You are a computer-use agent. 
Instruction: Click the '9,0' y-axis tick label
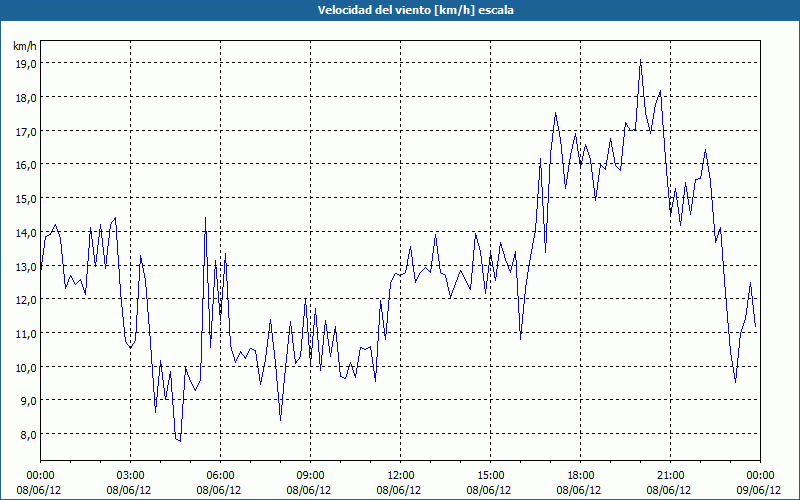[x=28, y=401]
